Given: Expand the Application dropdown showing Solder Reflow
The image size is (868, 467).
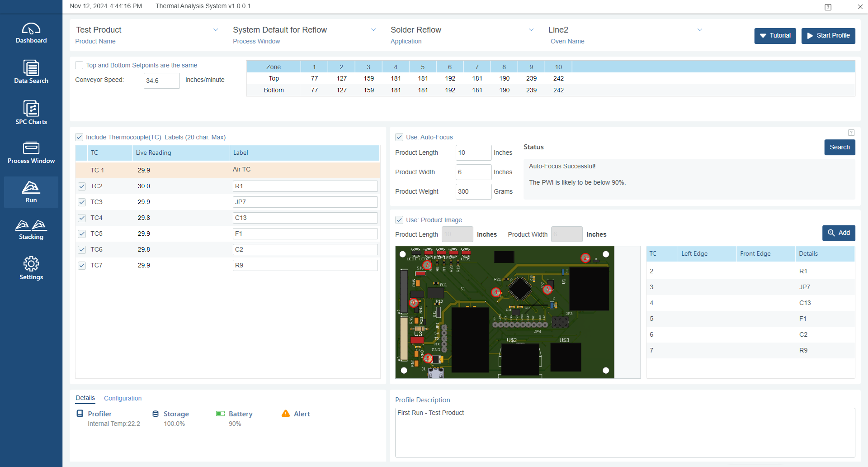Looking at the screenshot, I should 531,30.
